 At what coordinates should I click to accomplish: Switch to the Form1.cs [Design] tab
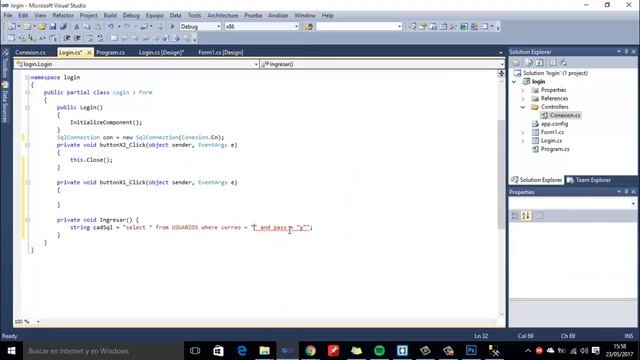point(220,52)
